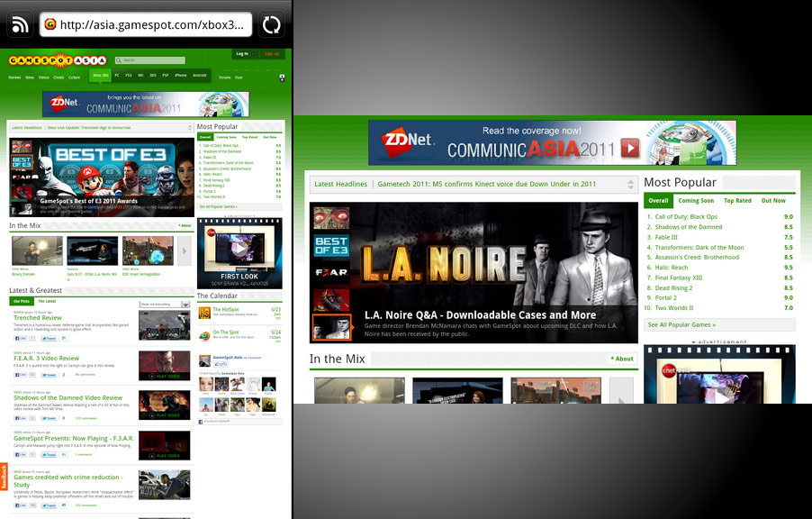Open the Forums link in header
Image resolution: width=812 pixels, height=519 pixels.
(x=225, y=77)
